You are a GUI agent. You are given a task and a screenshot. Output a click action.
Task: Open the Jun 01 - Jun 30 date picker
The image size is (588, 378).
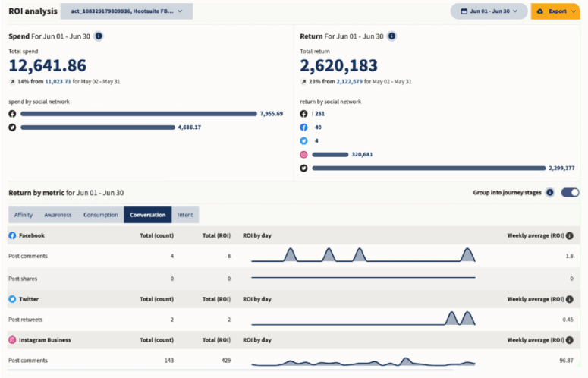[x=489, y=11]
